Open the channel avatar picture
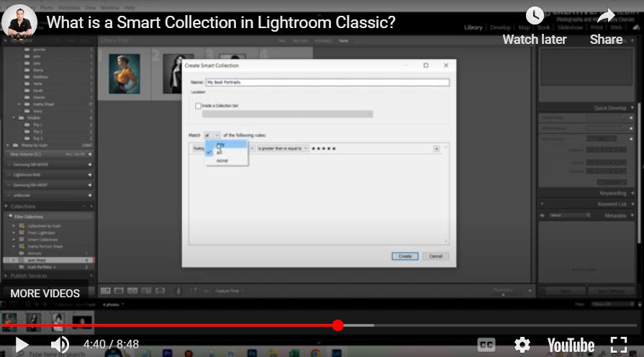The height and width of the screenshot is (357, 644). pos(19,22)
